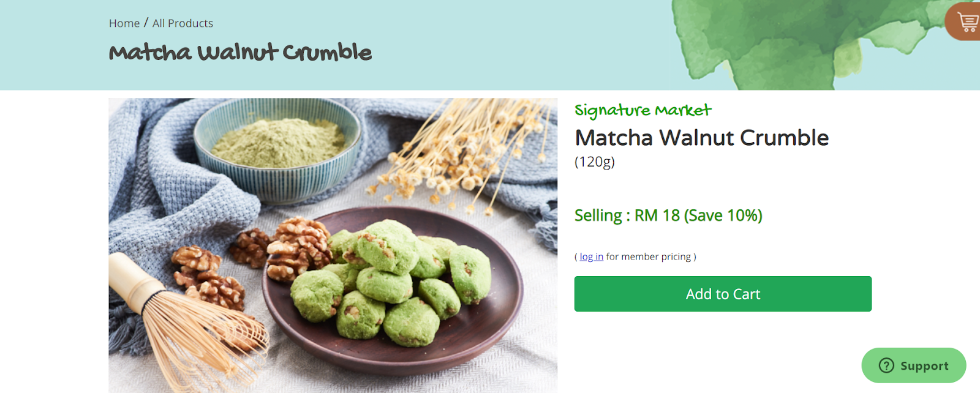Click the question mark Support icon
The height and width of the screenshot is (393, 980).
pyautogui.click(x=886, y=365)
